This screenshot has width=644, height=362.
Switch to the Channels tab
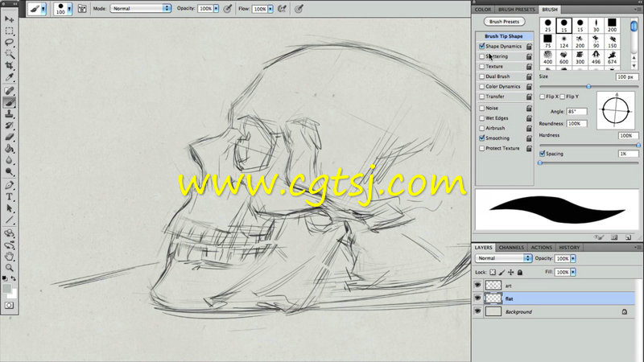(x=511, y=248)
